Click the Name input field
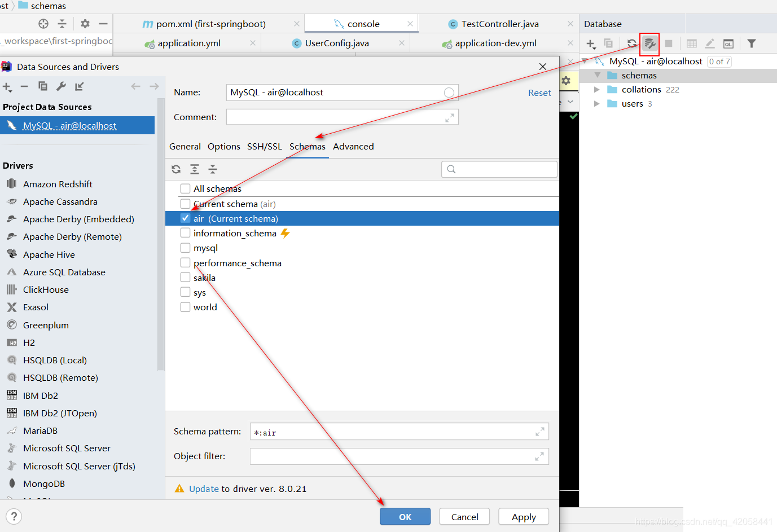The height and width of the screenshot is (532, 777). 342,93
